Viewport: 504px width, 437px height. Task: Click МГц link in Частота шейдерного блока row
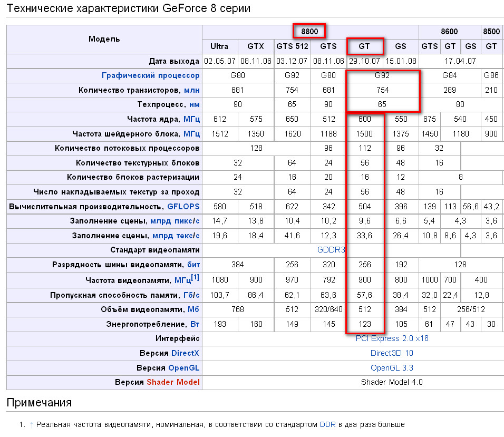click(x=191, y=134)
